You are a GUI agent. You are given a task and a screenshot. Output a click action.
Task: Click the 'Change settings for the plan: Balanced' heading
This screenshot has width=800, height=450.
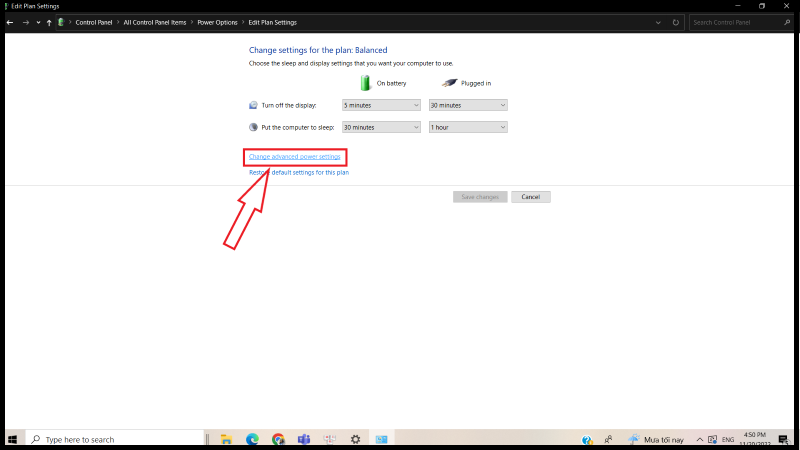pos(318,50)
